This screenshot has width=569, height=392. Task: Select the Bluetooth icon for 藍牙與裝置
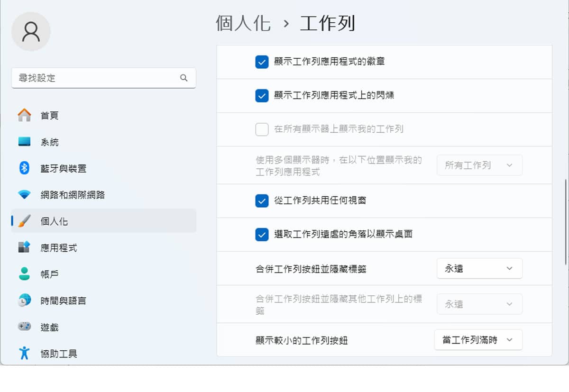coord(24,168)
